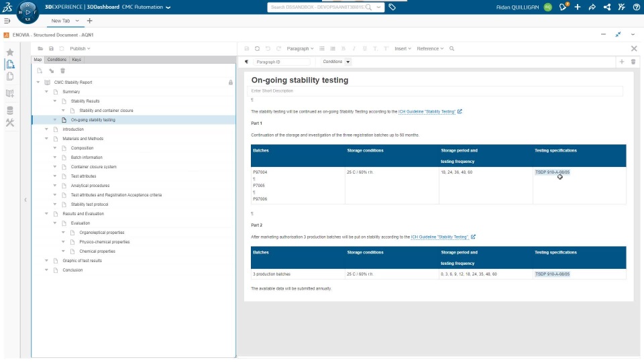Collapse the CMC Stability Report node
644x362 pixels.
(38, 82)
